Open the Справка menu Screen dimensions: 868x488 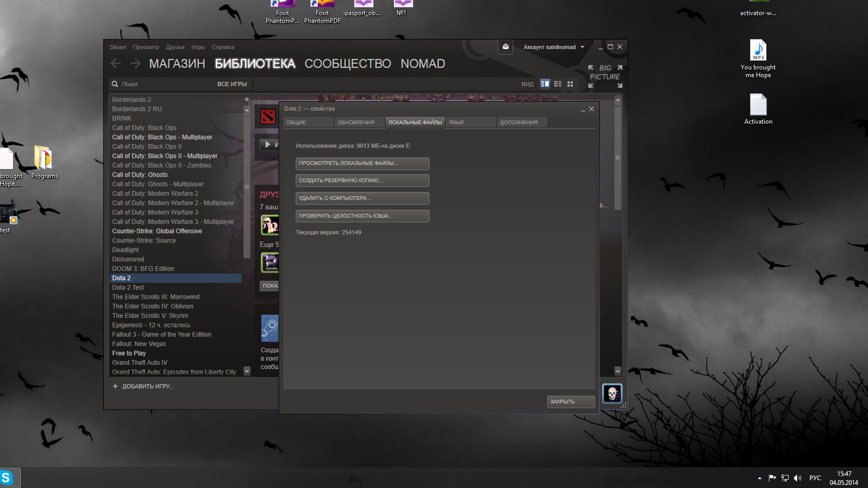[223, 47]
